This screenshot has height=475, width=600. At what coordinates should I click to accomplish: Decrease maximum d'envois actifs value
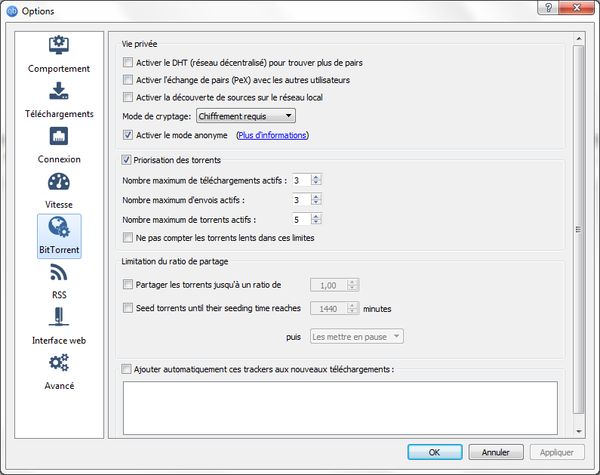(316, 202)
